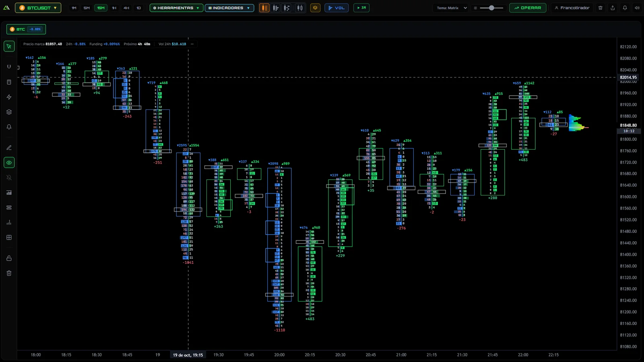Viewport: 644px width, 362px height.
Task: Expand the HERRAMIENTAS dropdown
Action: click(176, 8)
